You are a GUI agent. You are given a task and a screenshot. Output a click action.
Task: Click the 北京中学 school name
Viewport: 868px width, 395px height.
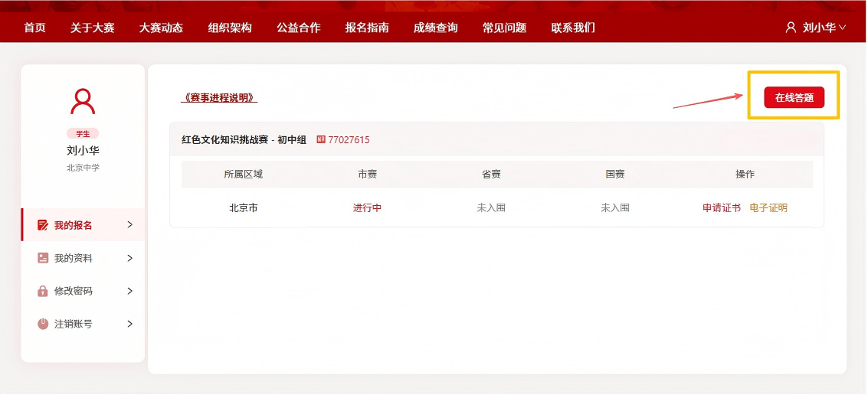[x=83, y=168]
